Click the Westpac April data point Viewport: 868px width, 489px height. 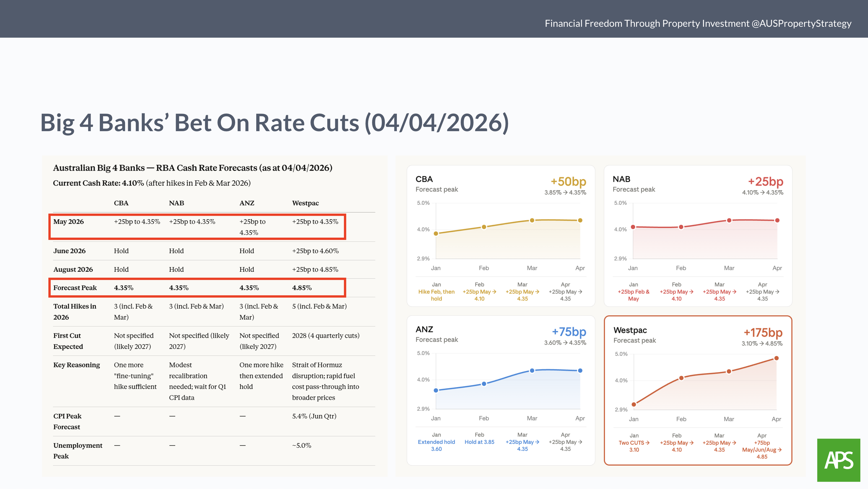(x=776, y=358)
